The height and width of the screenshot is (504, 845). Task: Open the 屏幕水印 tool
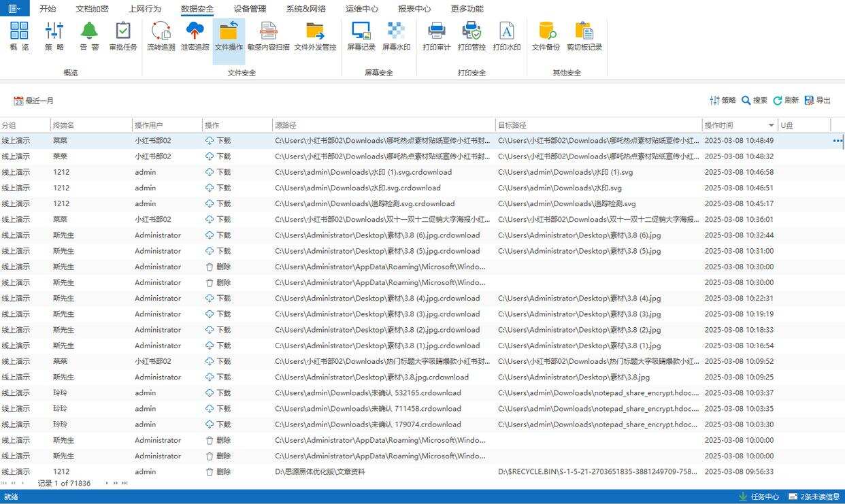[x=396, y=36]
